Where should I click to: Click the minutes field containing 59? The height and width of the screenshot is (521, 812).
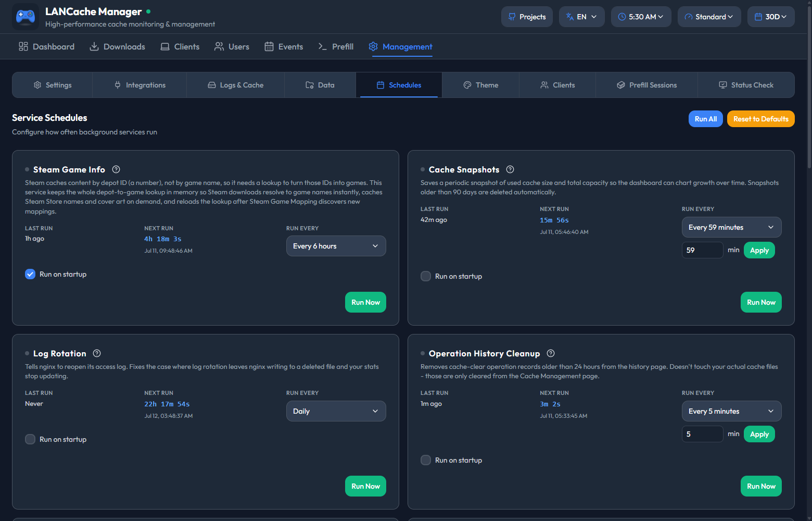coord(703,250)
